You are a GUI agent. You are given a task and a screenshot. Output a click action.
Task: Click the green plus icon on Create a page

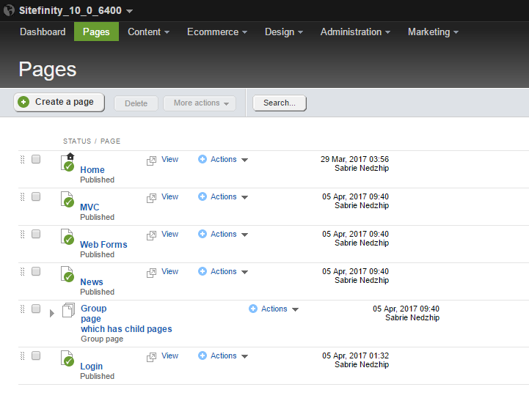click(x=23, y=102)
